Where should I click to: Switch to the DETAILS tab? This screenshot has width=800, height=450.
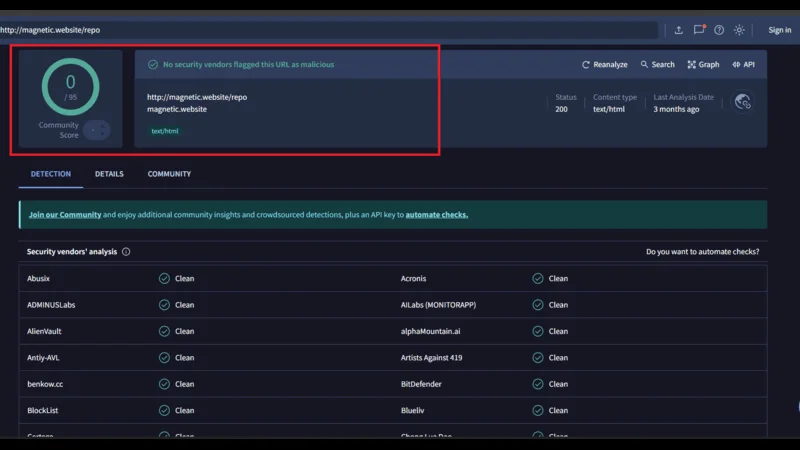[x=109, y=174]
